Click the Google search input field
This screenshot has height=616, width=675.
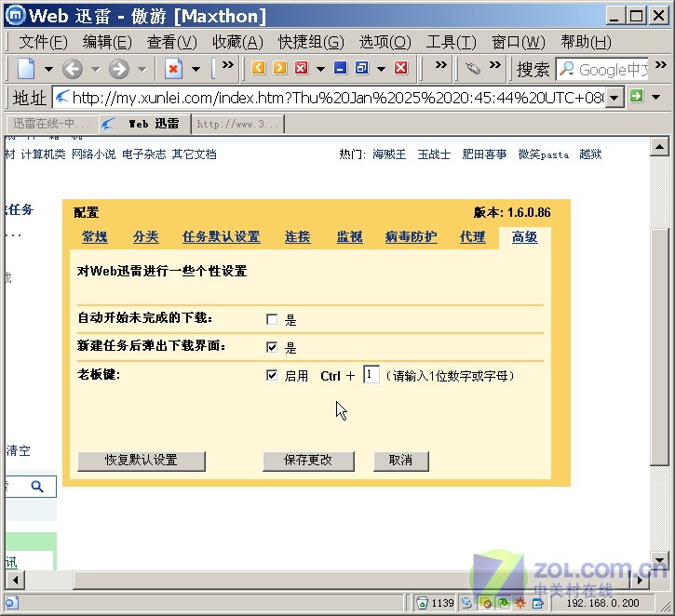coord(602,70)
